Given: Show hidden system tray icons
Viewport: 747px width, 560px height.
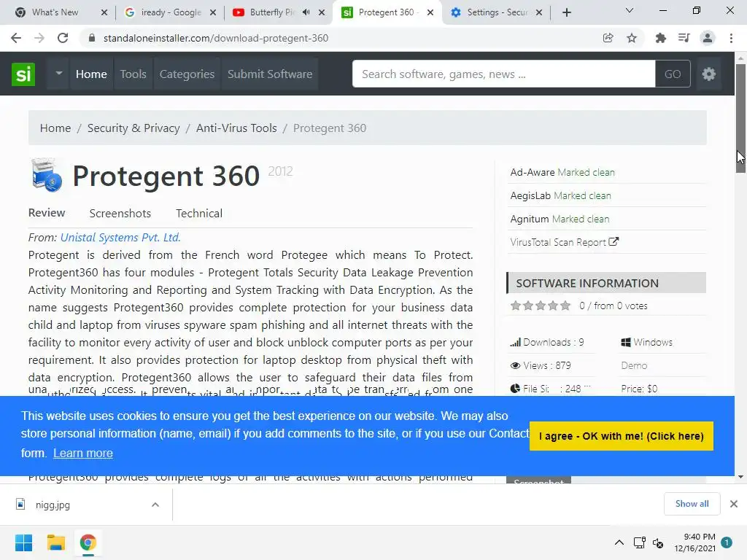Looking at the screenshot, I should click(619, 542).
